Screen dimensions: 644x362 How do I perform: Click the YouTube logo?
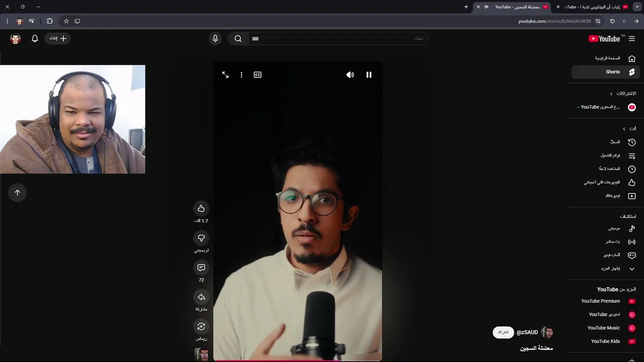604,39
